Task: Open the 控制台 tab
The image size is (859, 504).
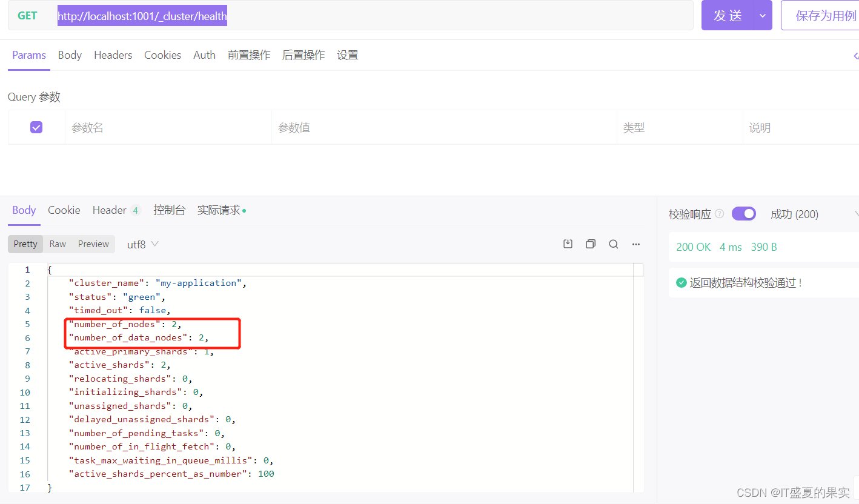Action: 169,210
